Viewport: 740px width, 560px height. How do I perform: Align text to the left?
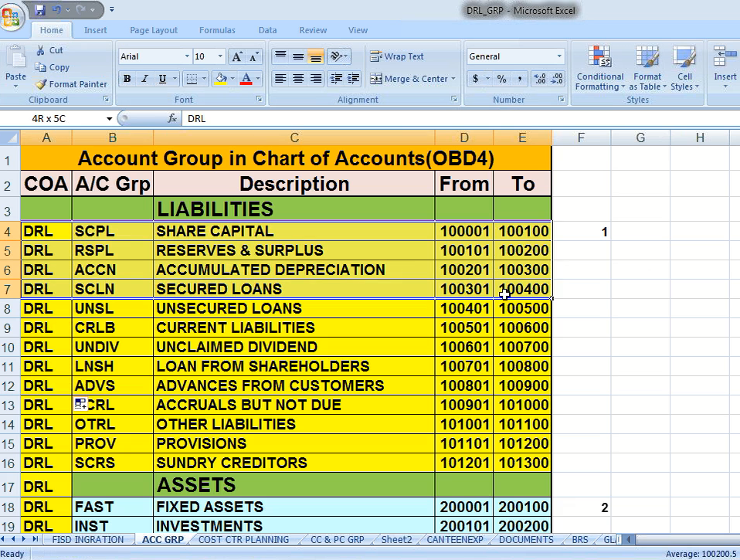pyautogui.click(x=280, y=79)
